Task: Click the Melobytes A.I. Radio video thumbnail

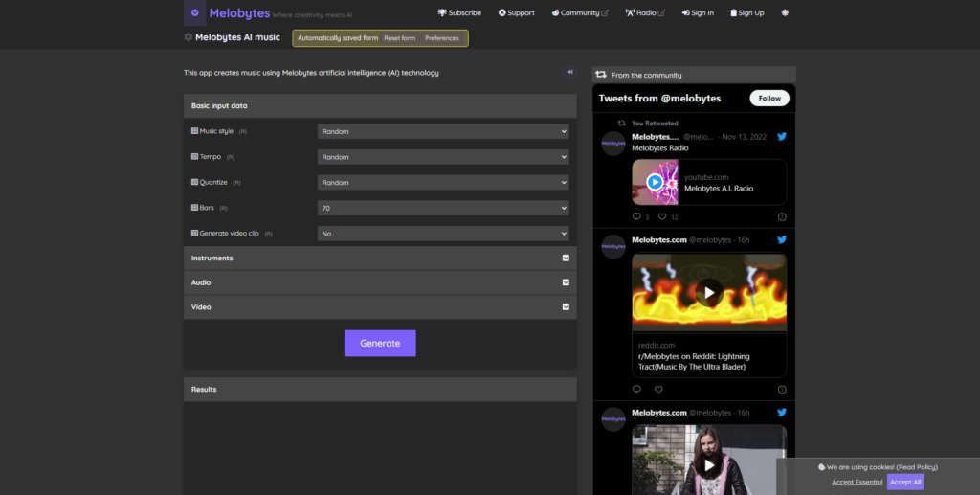Action: [x=655, y=182]
